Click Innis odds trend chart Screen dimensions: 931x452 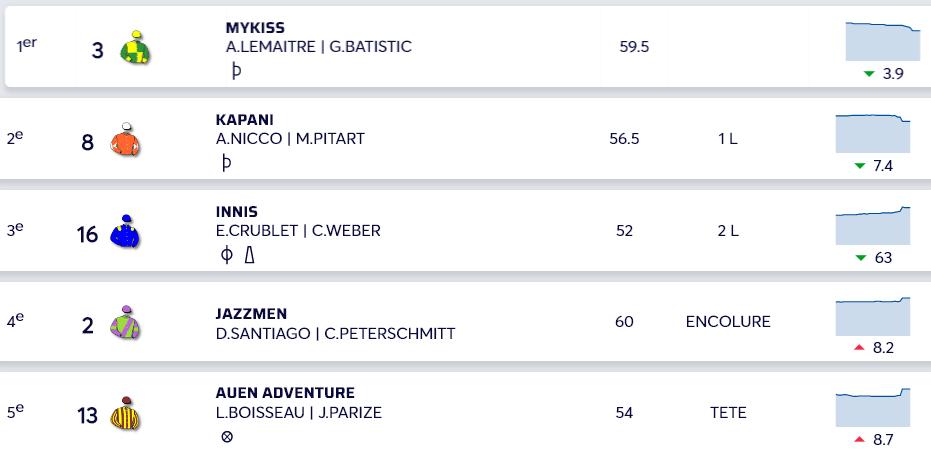873,226
